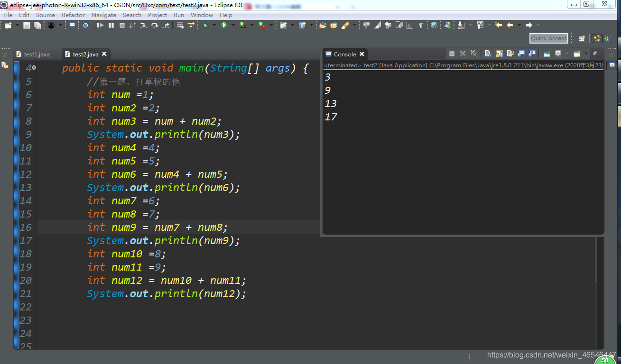621x364 pixels.
Task: Toggle Scroll Lock in Console toolbar
Action: pos(499,54)
